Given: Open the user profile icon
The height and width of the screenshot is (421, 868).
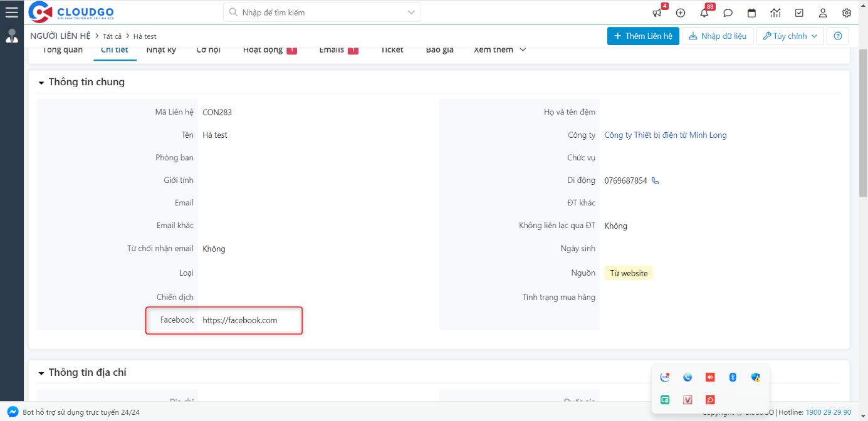Looking at the screenshot, I should 822,13.
